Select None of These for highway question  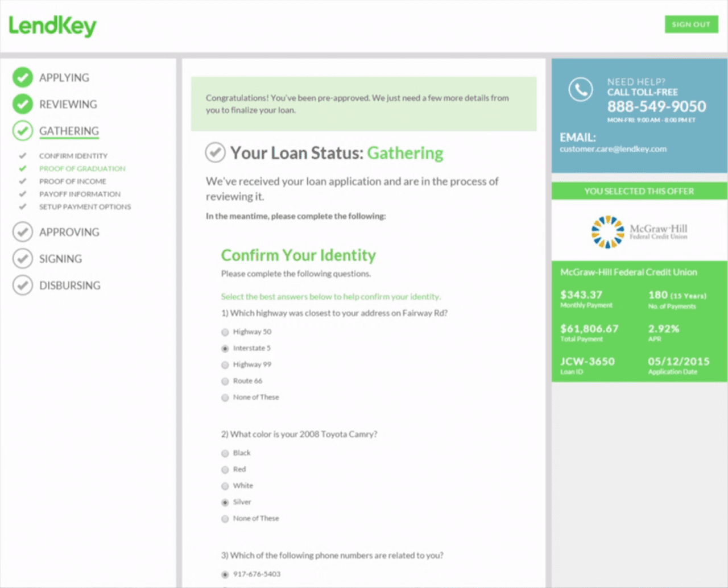click(225, 398)
